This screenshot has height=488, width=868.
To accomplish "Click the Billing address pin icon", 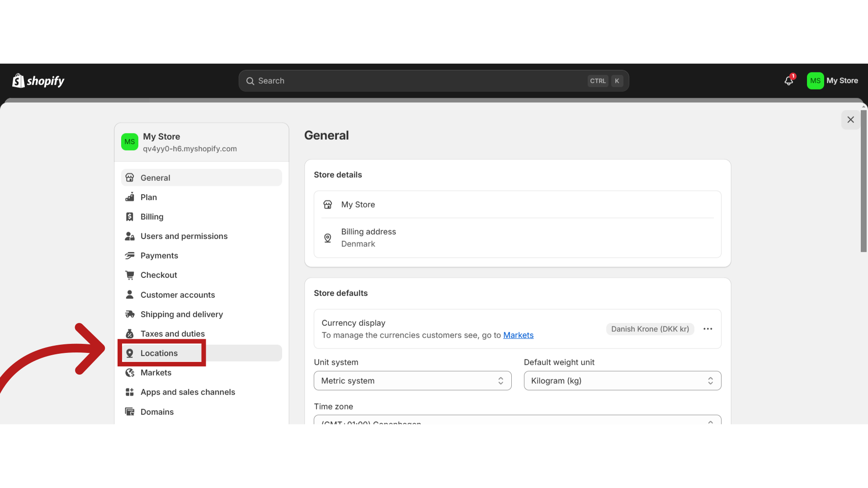I will 328,238.
